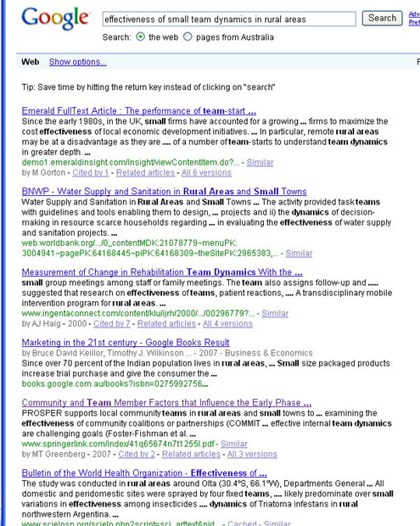Open Marketing in the 21st century result

point(126,343)
